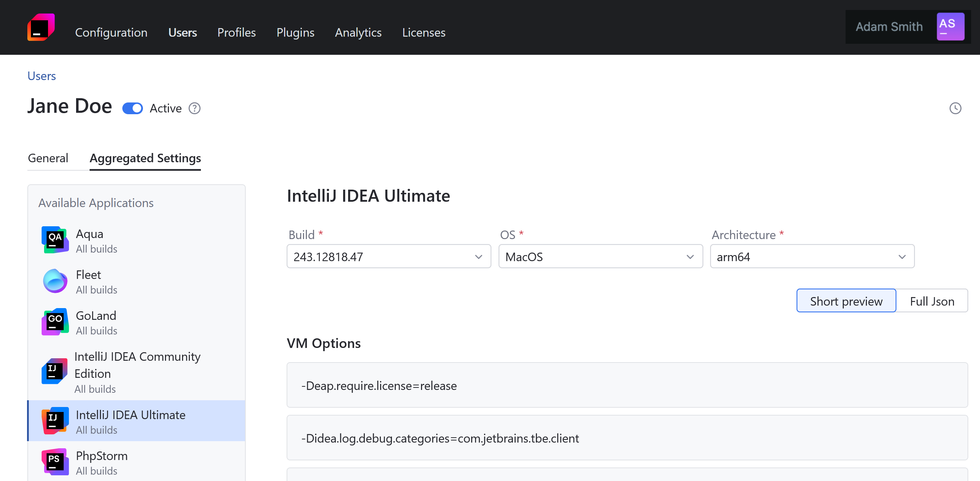Open the Build version dropdown
The height and width of the screenshot is (481, 980).
(x=388, y=257)
